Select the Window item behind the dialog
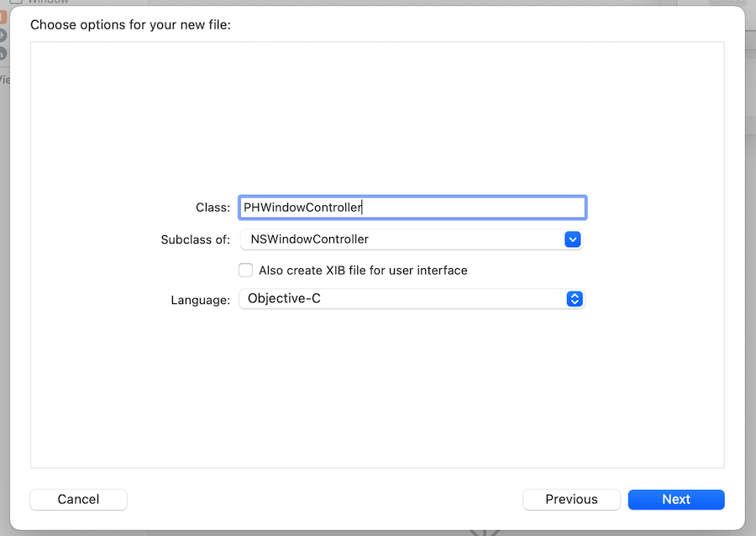The height and width of the screenshot is (536, 756). [47, 3]
